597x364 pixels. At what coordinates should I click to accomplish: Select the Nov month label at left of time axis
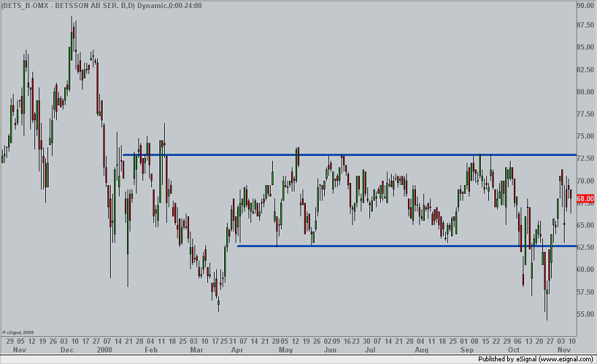coord(20,350)
